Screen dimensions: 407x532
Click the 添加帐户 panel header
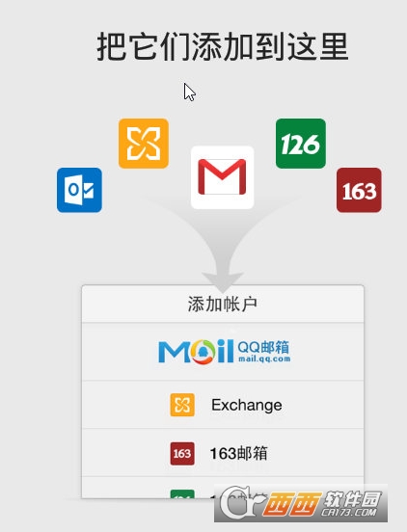coord(223,304)
